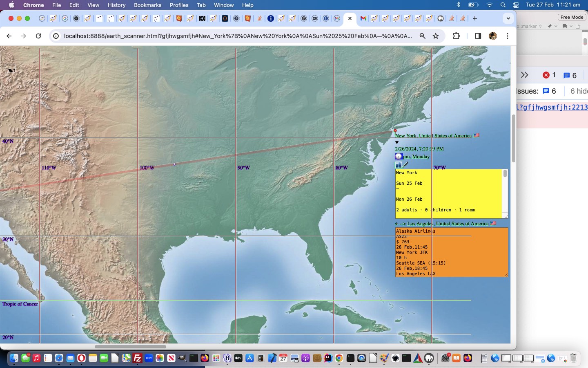Toggle the Chrome side panel icon

point(478,36)
